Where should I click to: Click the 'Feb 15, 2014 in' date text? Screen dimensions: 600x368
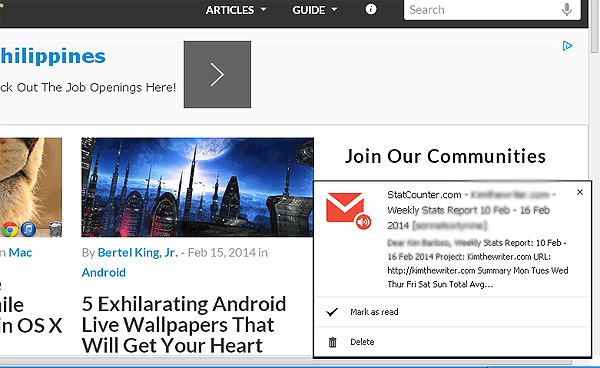coord(228,252)
